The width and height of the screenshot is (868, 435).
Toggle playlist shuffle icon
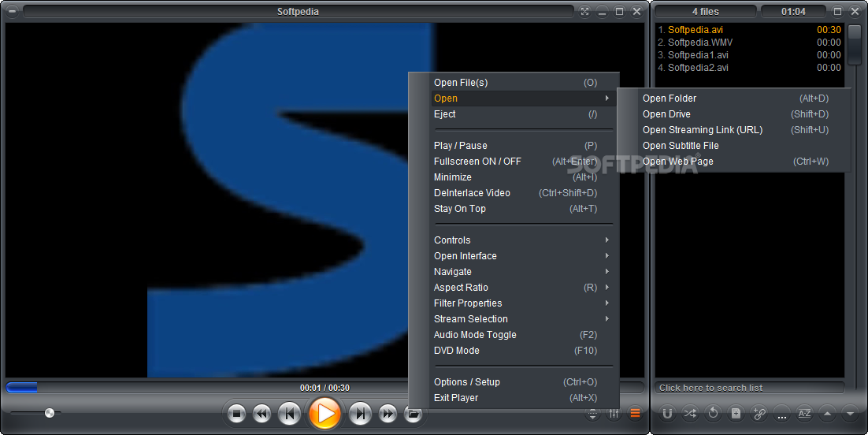click(690, 414)
